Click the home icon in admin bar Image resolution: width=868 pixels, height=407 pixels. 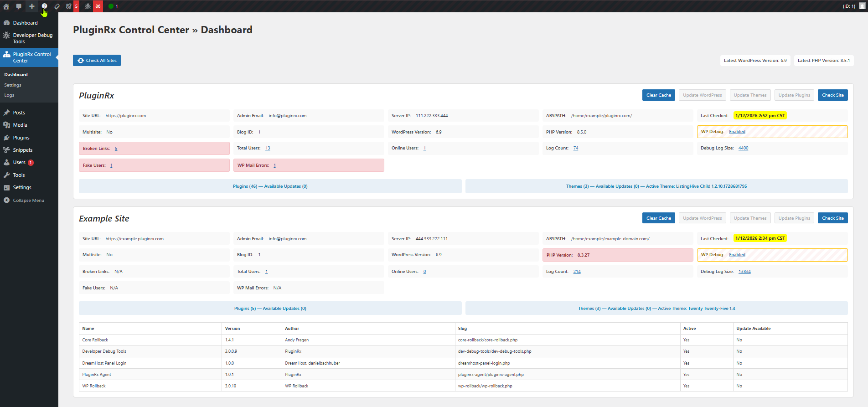point(6,6)
